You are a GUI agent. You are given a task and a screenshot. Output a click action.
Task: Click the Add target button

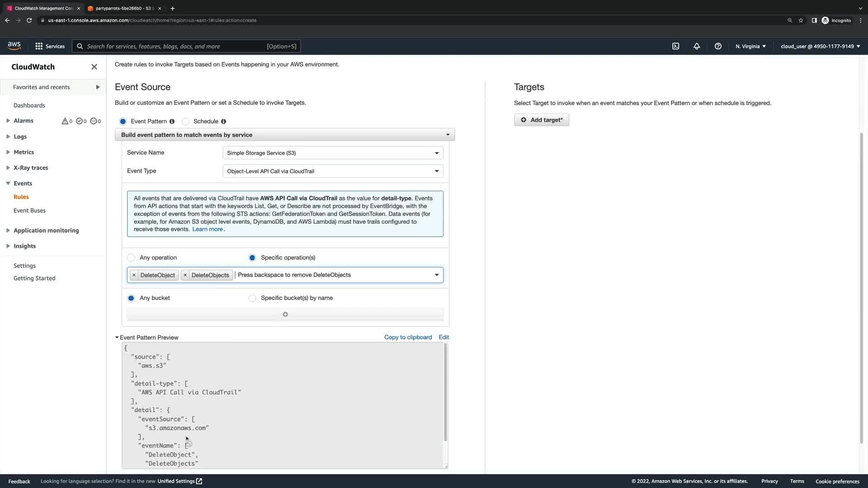click(542, 120)
